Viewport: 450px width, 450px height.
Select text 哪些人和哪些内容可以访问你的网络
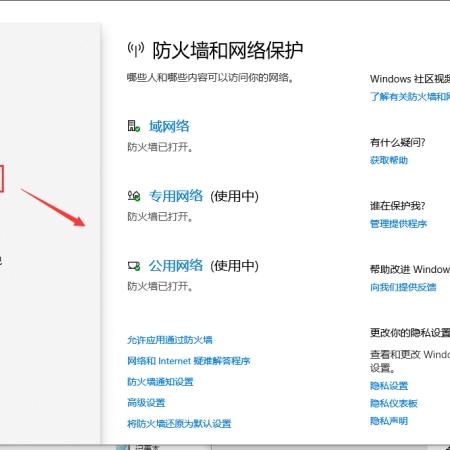pyautogui.click(x=210, y=78)
